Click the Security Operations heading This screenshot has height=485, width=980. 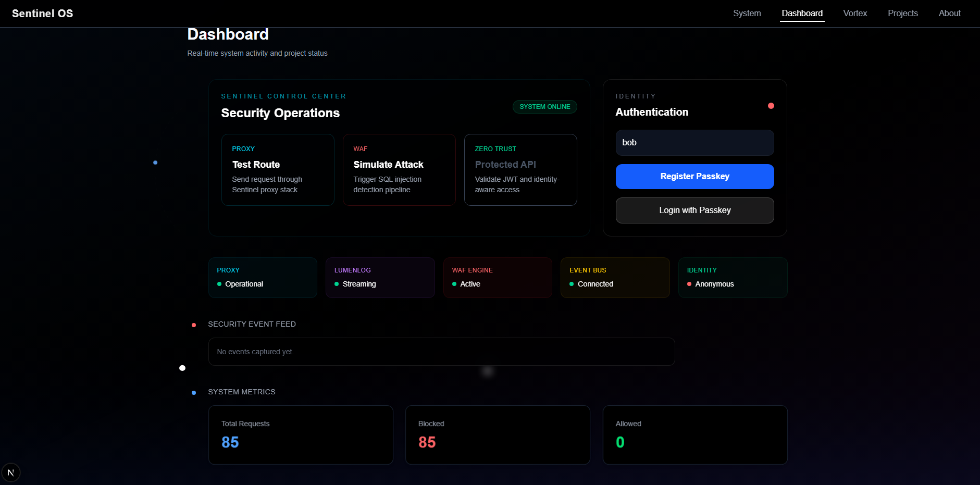coord(280,113)
